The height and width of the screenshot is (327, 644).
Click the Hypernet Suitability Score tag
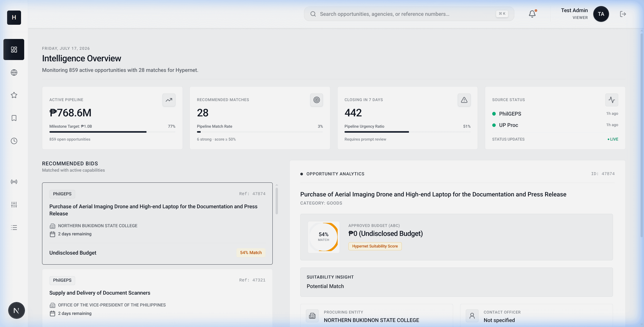pos(375,246)
